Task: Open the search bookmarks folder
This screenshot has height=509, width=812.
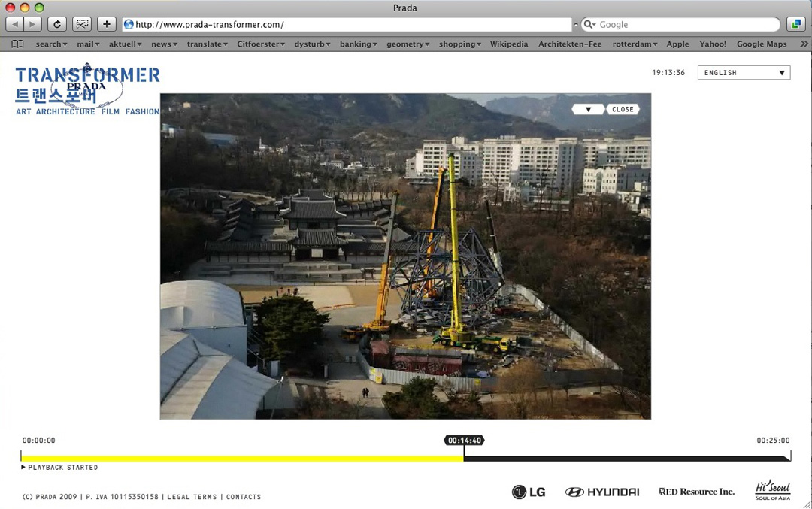Action: pyautogui.click(x=51, y=44)
